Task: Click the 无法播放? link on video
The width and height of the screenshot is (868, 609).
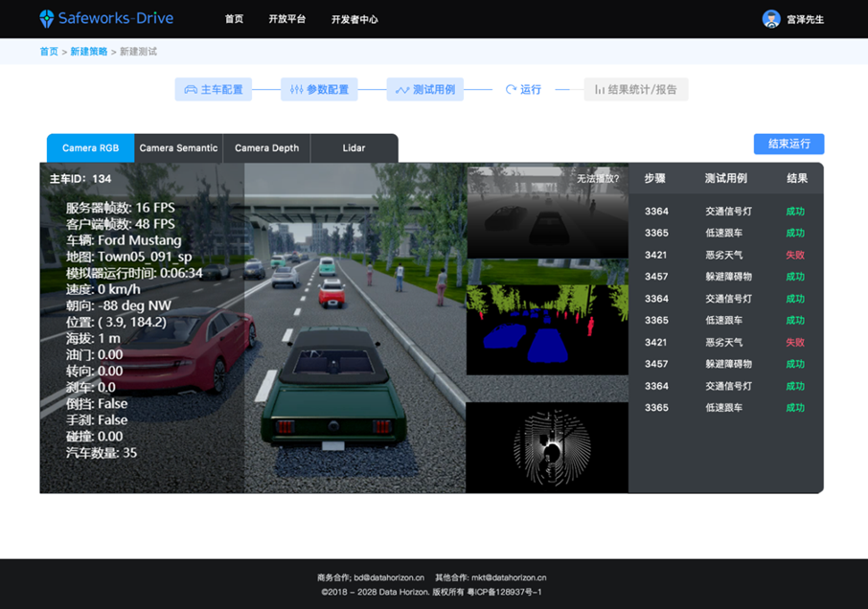Action: click(x=598, y=178)
